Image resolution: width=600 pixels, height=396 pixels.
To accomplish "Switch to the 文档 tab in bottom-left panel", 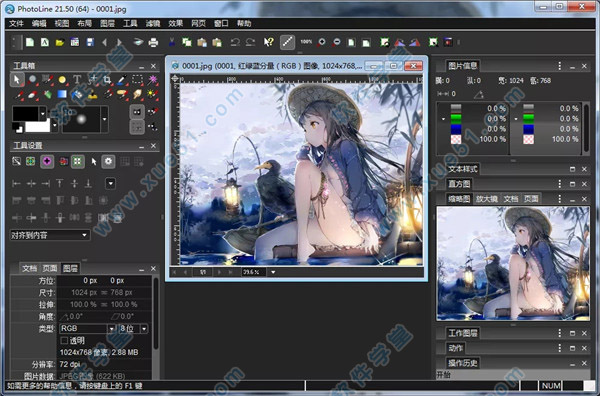I will click(x=29, y=268).
